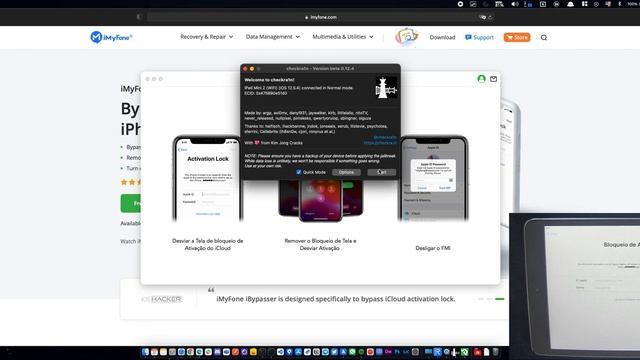Expand the Multimedia & Utilities menu
Image resolution: width=640 pixels, height=360 pixels.
click(343, 37)
